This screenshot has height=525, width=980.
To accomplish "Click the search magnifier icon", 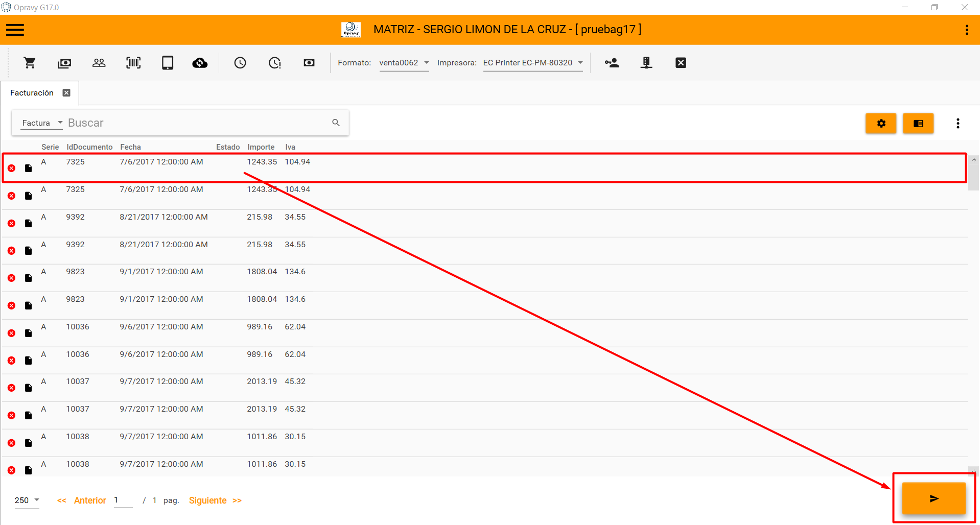I will 336,123.
